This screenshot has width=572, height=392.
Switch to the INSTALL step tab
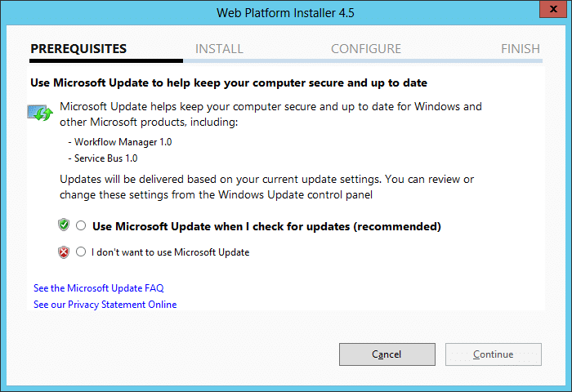[219, 48]
